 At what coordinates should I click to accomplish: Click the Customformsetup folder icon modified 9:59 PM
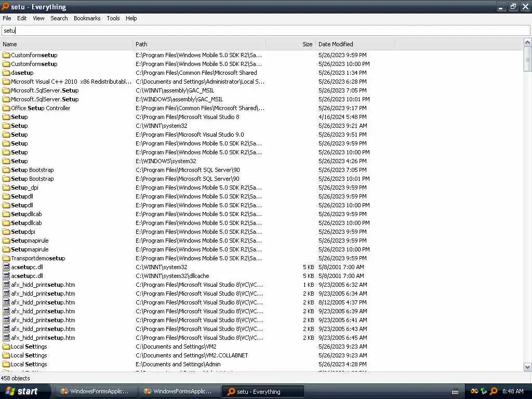(x=6, y=55)
